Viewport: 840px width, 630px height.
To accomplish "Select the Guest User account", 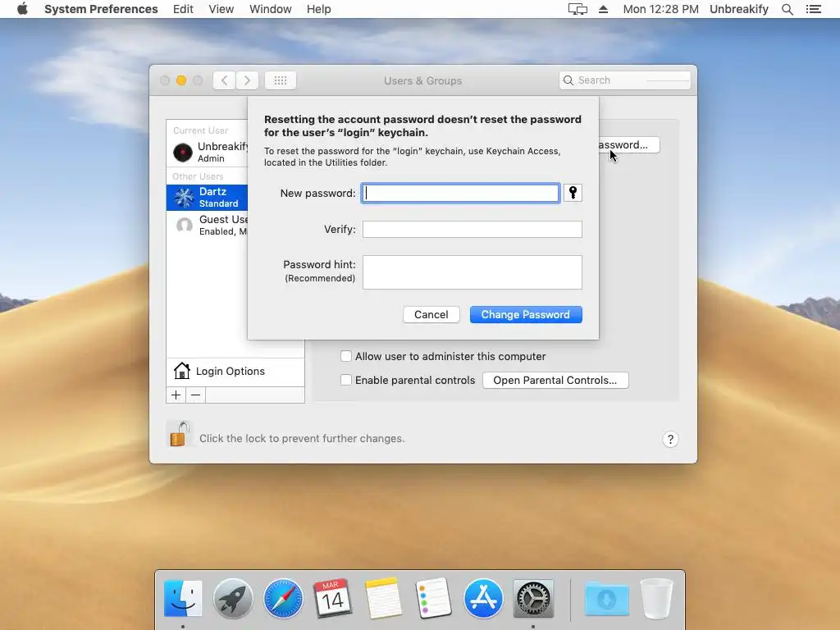I will click(x=208, y=225).
